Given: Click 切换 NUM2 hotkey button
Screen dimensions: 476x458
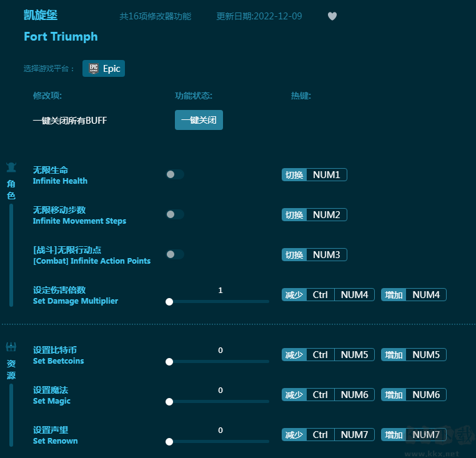Looking at the screenshot, I should 314,215.
